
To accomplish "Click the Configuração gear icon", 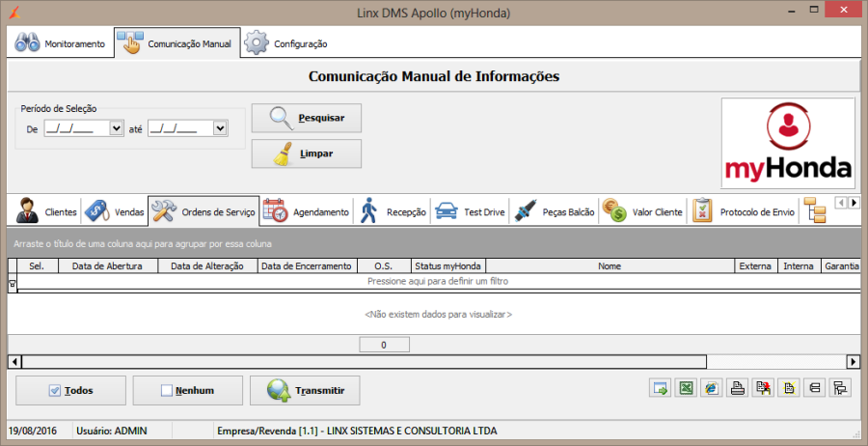I will coord(257,43).
